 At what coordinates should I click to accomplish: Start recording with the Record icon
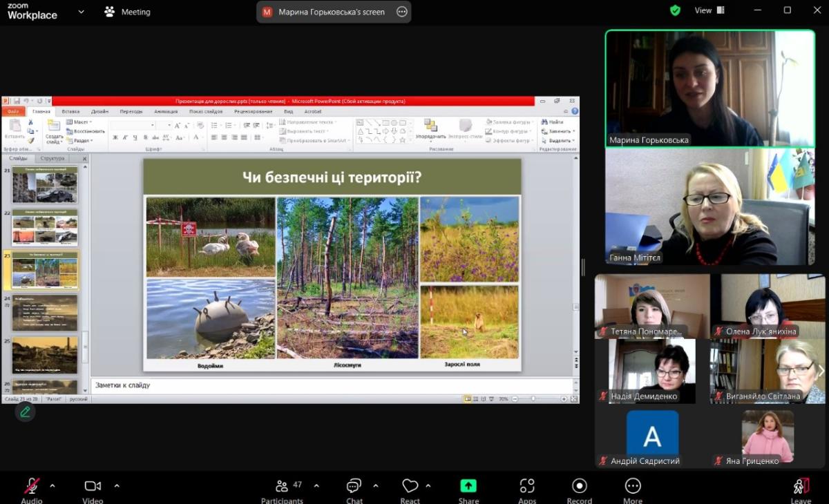point(579,487)
